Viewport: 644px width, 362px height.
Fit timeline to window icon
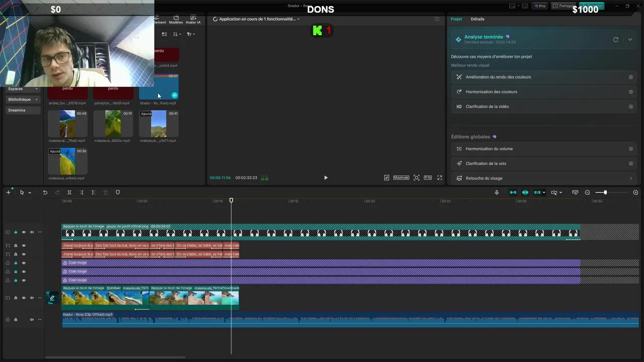(575, 193)
